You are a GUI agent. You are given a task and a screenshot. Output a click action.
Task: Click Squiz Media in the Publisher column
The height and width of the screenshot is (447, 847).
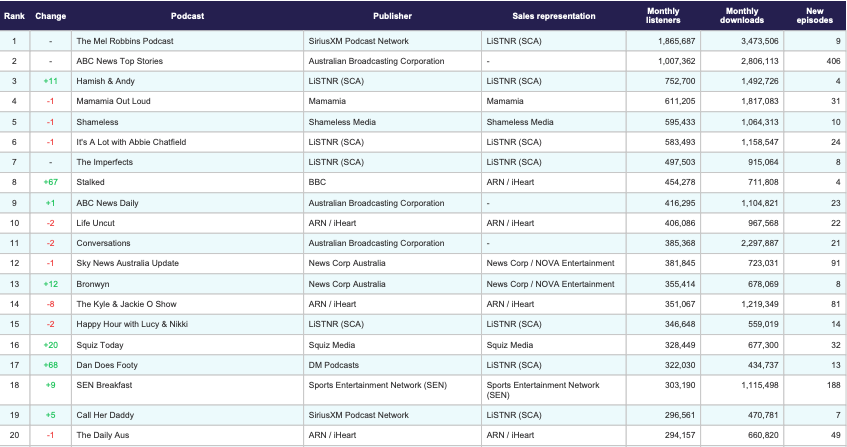coord(332,345)
